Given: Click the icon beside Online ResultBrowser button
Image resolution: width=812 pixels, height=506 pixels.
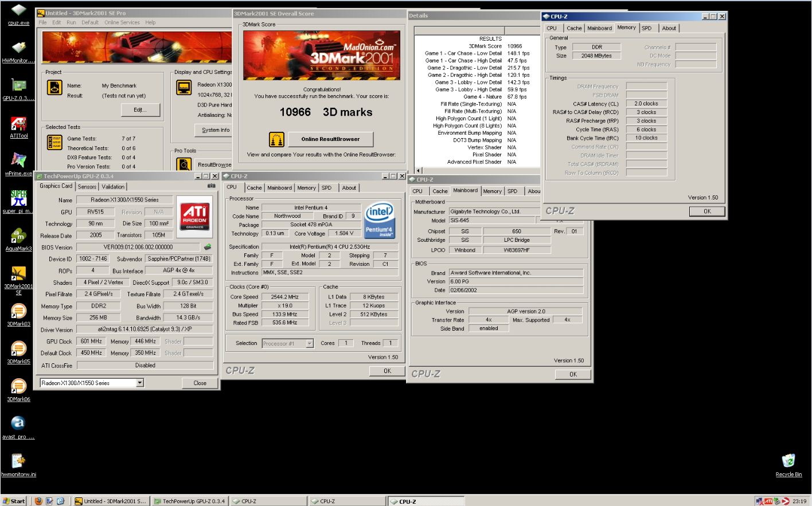Looking at the screenshot, I should tap(276, 139).
